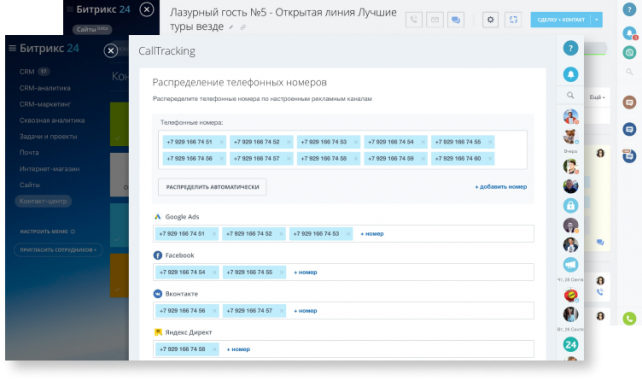Viewport: 642px width, 381px height.
Task: Select Контакт-центр menu item
Action: point(43,201)
